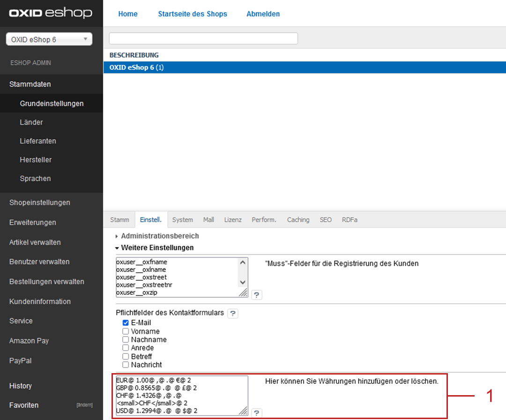Expand the Administrationsbereich section
This screenshot has height=420, width=506.
tap(159, 236)
